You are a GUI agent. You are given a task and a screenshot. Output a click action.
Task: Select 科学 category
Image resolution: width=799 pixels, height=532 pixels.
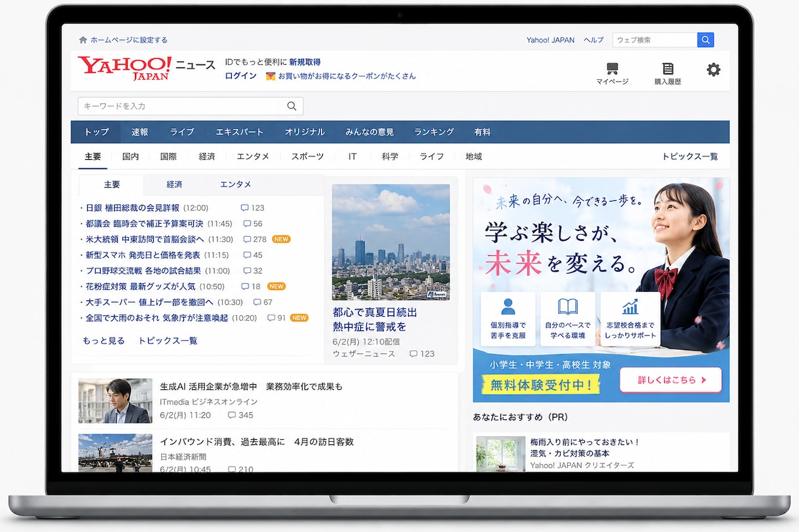[390, 157]
